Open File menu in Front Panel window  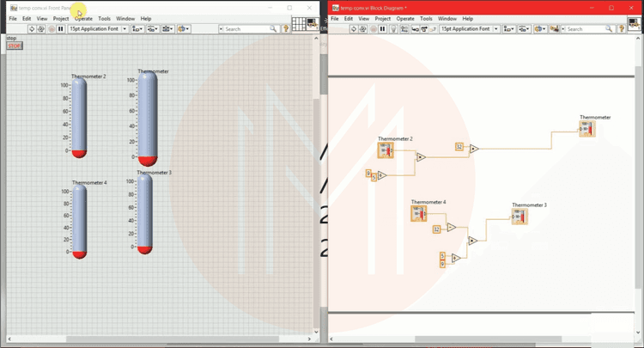tap(13, 19)
